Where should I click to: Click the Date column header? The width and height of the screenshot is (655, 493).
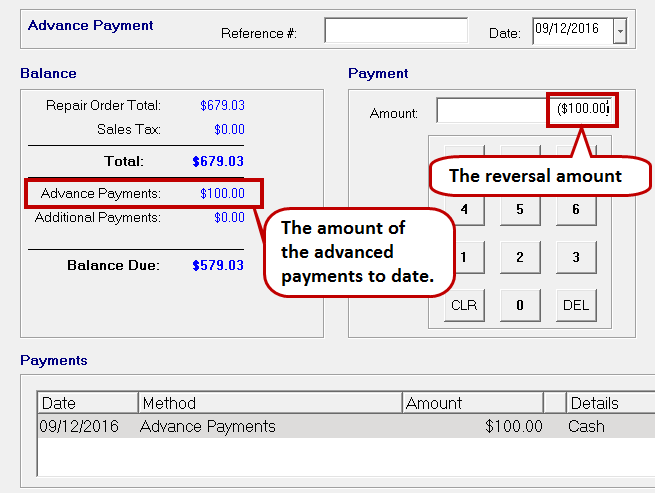click(88, 403)
